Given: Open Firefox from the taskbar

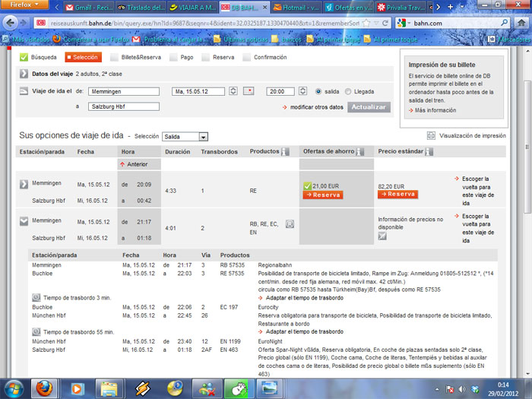Looking at the screenshot, I should click(x=44, y=389).
